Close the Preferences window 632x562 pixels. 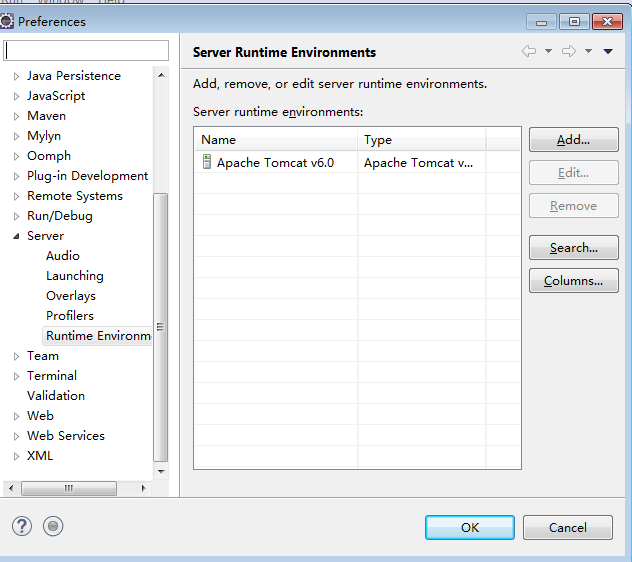(607, 22)
